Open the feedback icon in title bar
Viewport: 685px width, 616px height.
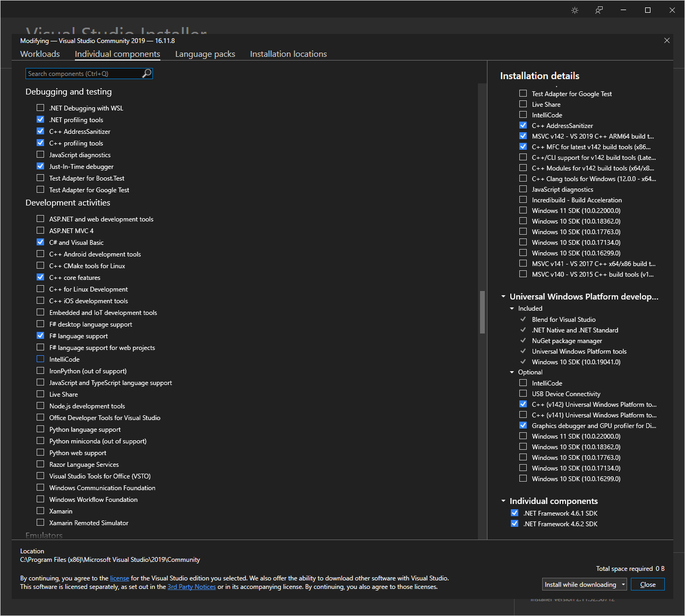599,10
